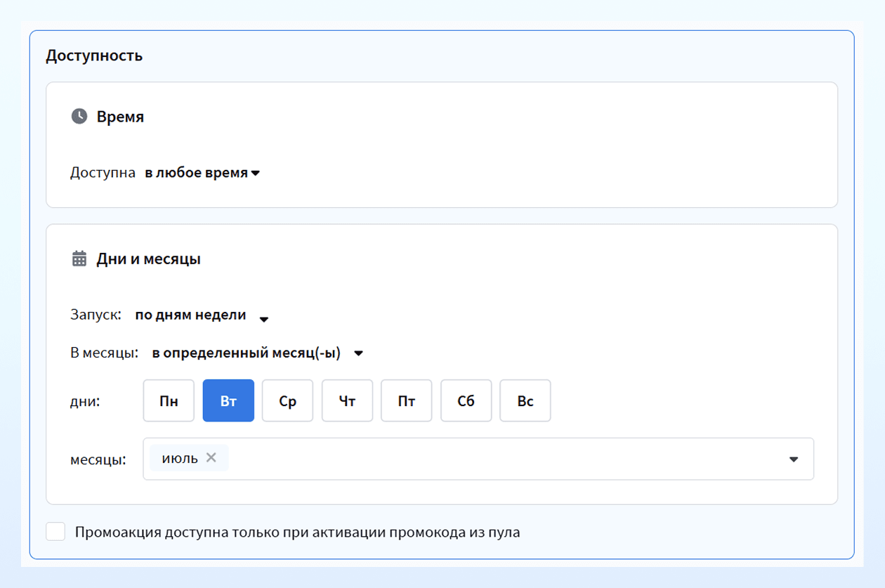Screen dimensions: 885x588
Task: Click the calendar icon beside Дни и месяцы
Action: (79, 259)
